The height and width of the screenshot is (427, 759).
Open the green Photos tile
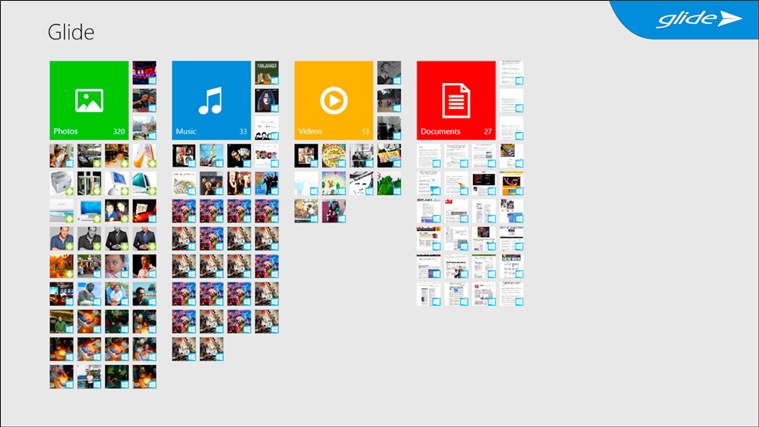point(89,99)
